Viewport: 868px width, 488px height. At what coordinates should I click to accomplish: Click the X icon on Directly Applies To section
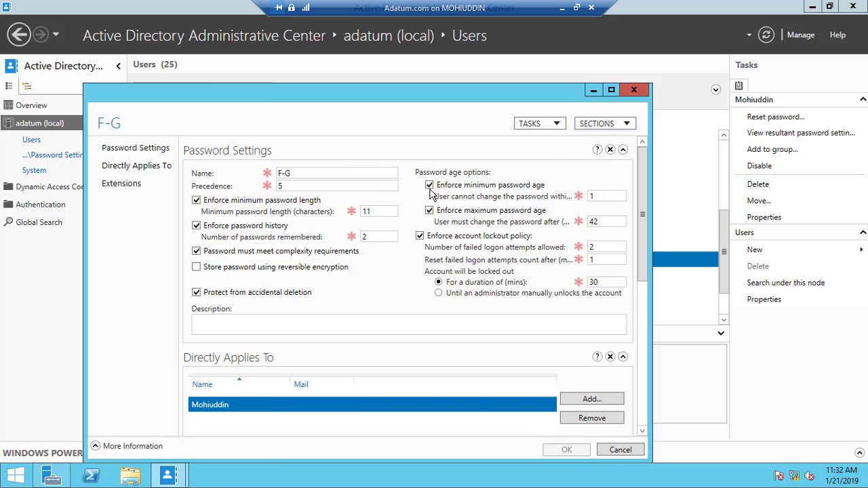(x=610, y=357)
